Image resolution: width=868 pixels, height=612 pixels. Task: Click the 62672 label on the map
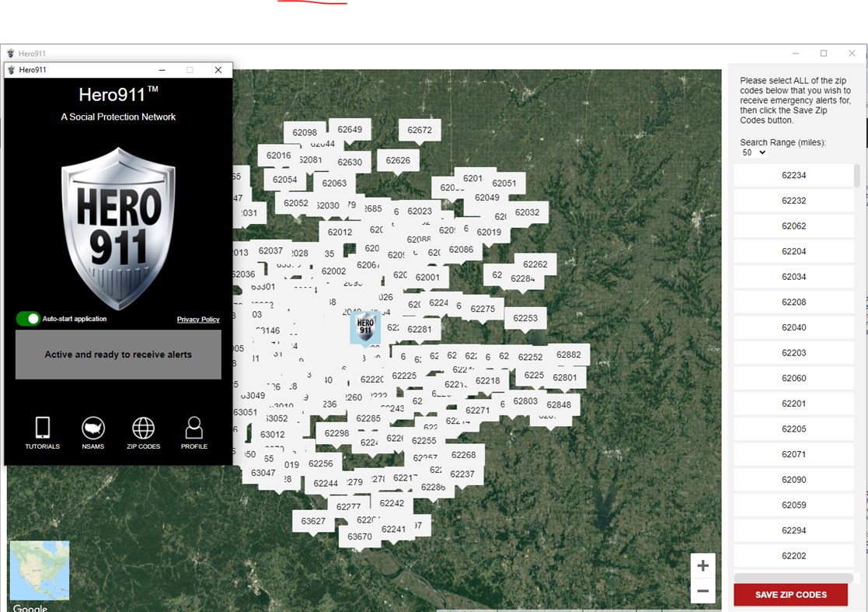(419, 130)
